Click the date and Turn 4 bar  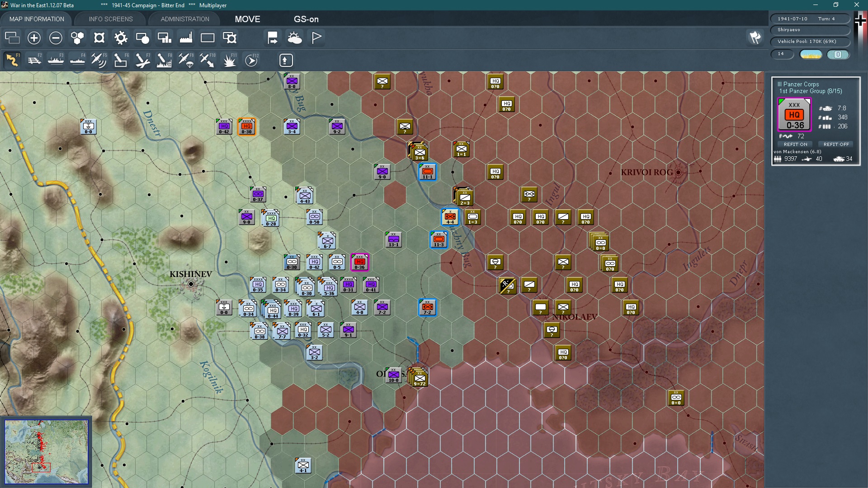(x=810, y=19)
